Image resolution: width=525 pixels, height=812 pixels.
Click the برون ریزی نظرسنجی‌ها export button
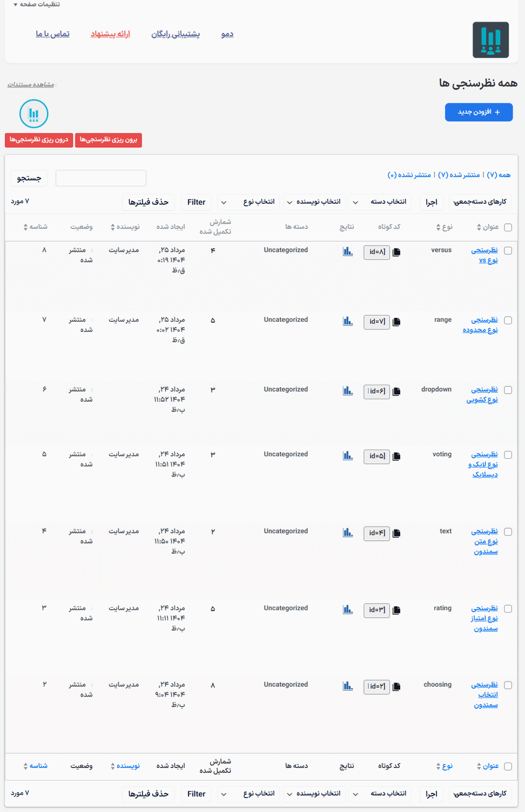108,140
